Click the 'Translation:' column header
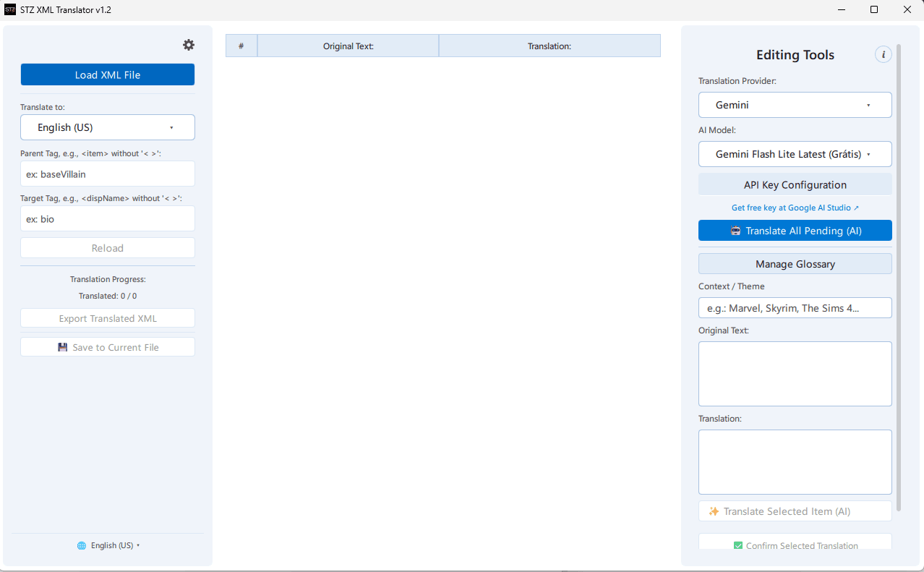Viewport: 924px width, 572px height. (549, 46)
